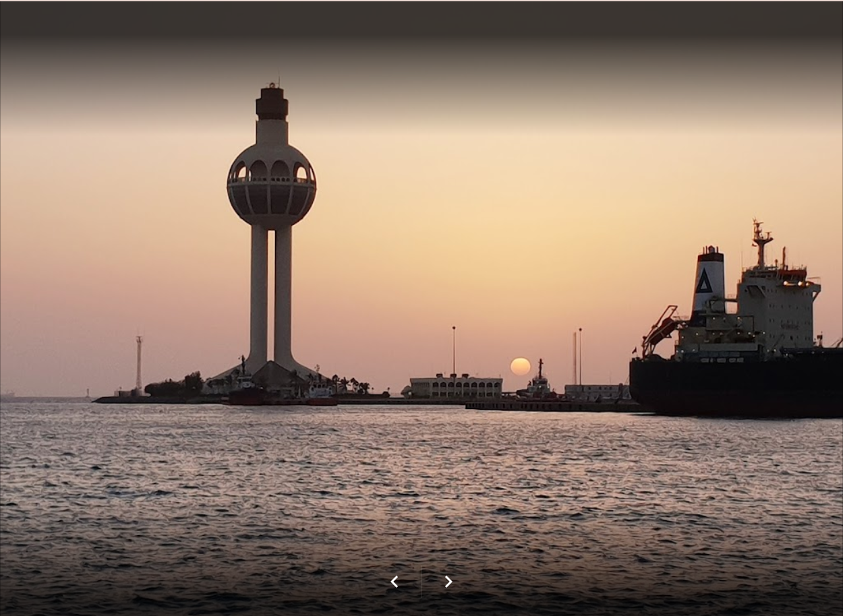The width and height of the screenshot is (843, 616).
Task: Click the divider between the navigation arrows
Action: (421, 582)
